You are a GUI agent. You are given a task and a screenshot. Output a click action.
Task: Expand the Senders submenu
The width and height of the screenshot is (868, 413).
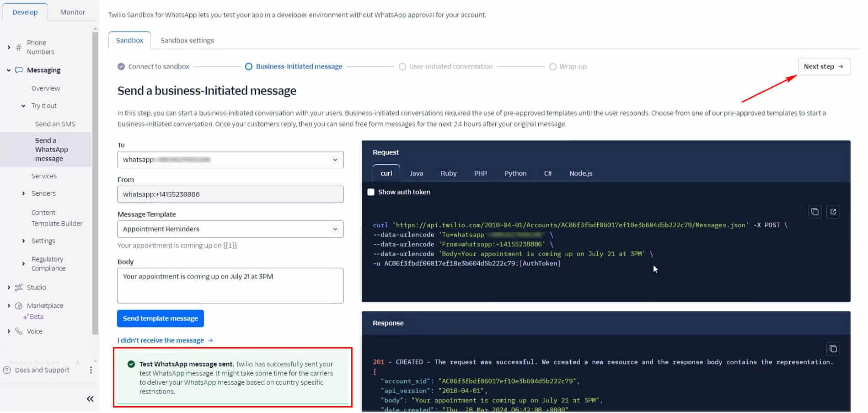point(23,193)
